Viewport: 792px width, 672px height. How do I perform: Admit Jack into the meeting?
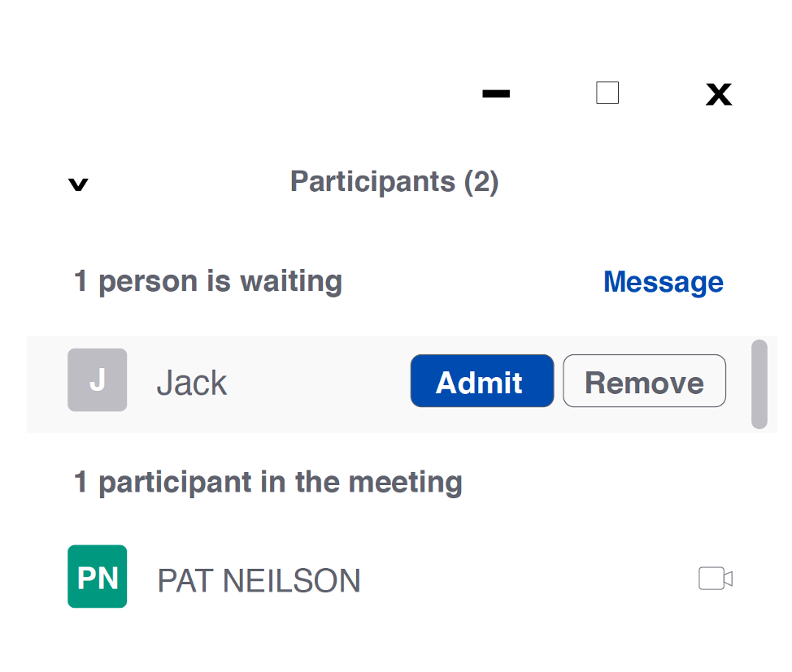point(482,380)
